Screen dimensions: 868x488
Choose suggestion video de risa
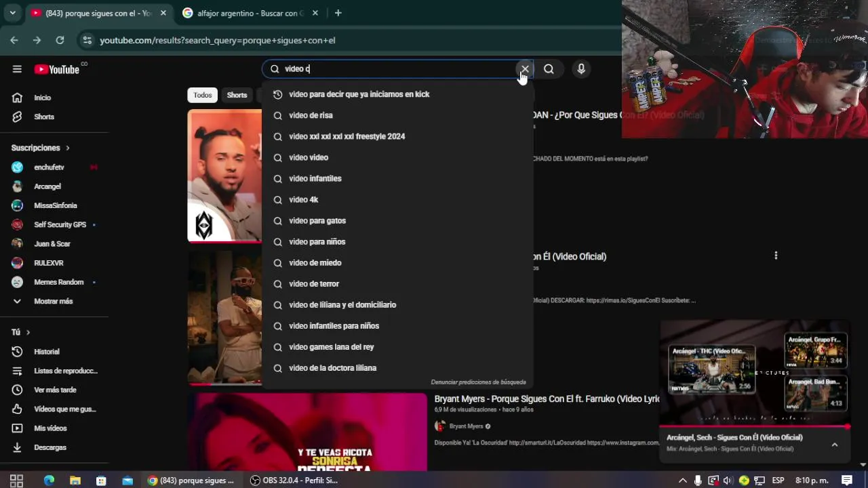(x=397, y=115)
